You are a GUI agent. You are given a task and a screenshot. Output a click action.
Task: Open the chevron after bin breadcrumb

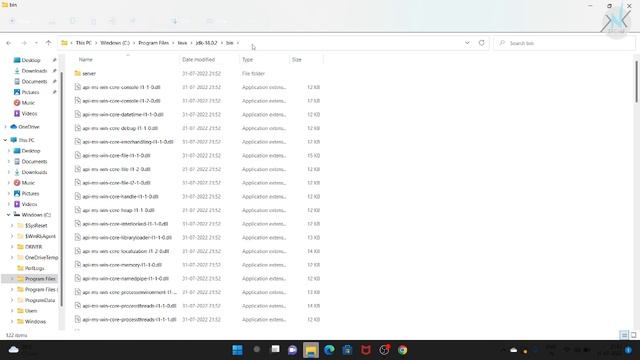click(x=238, y=43)
